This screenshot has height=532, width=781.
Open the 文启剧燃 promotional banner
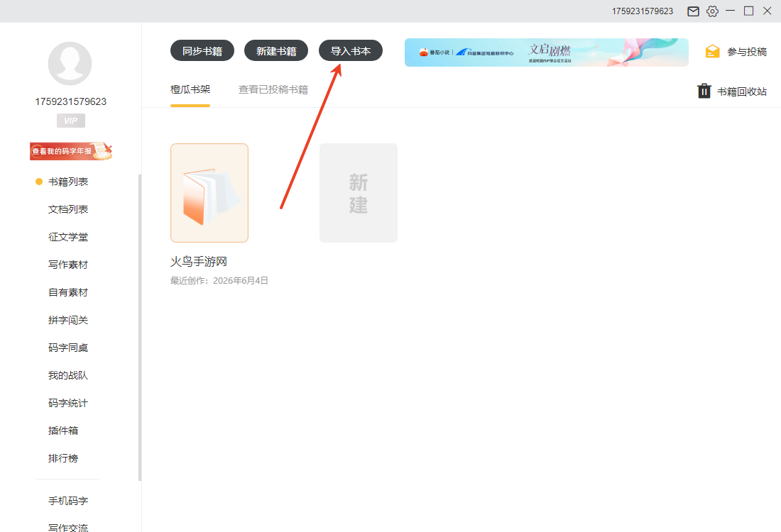click(x=547, y=52)
